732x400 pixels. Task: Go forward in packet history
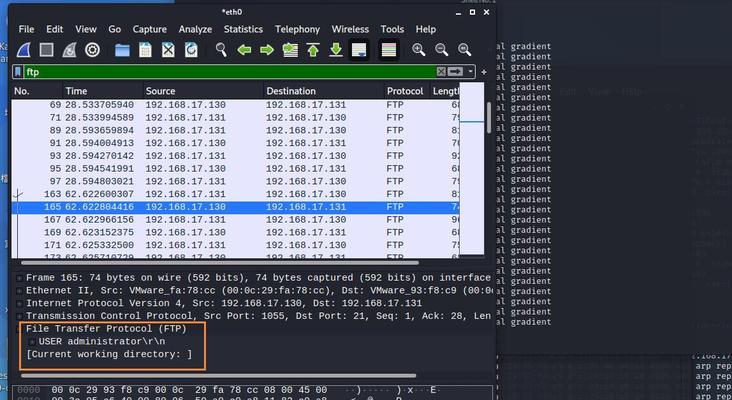267,50
